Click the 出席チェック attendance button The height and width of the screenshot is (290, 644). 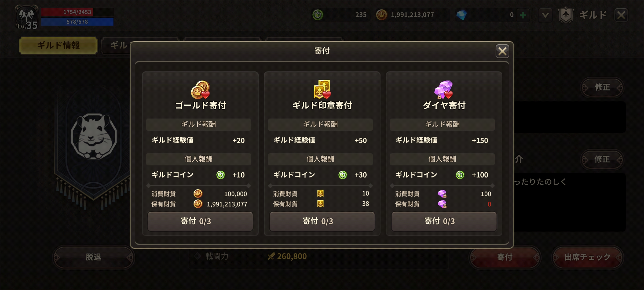pos(587,257)
